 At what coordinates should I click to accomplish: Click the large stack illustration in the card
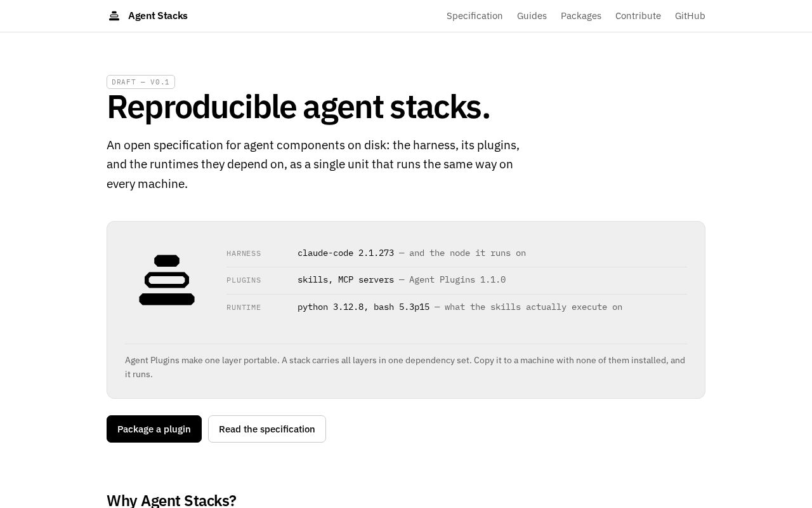tap(167, 280)
